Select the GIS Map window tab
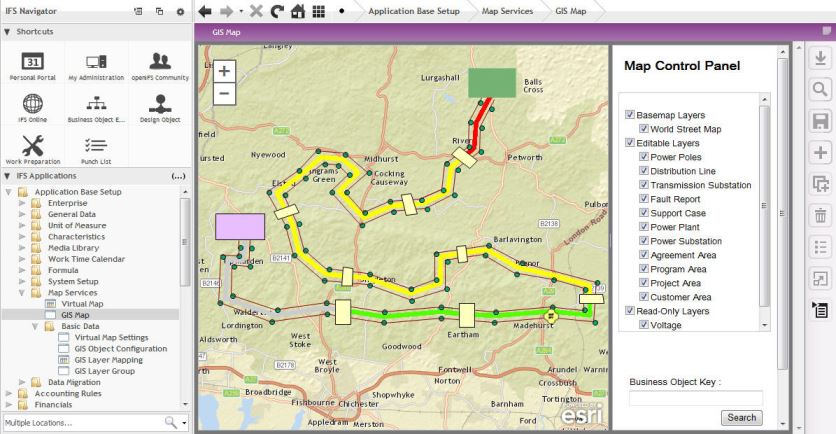836x434 pixels. (x=226, y=32)
